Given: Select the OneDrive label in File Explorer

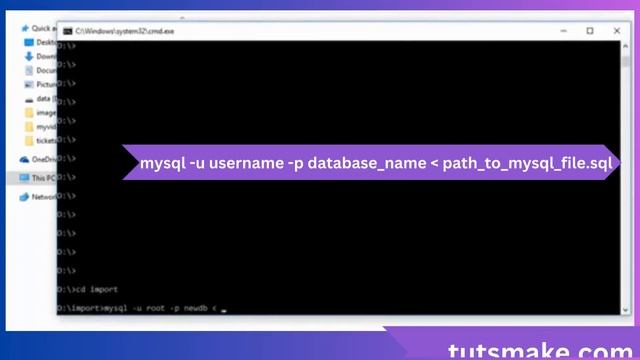Looking at the screenshot, I should [44, 159].
